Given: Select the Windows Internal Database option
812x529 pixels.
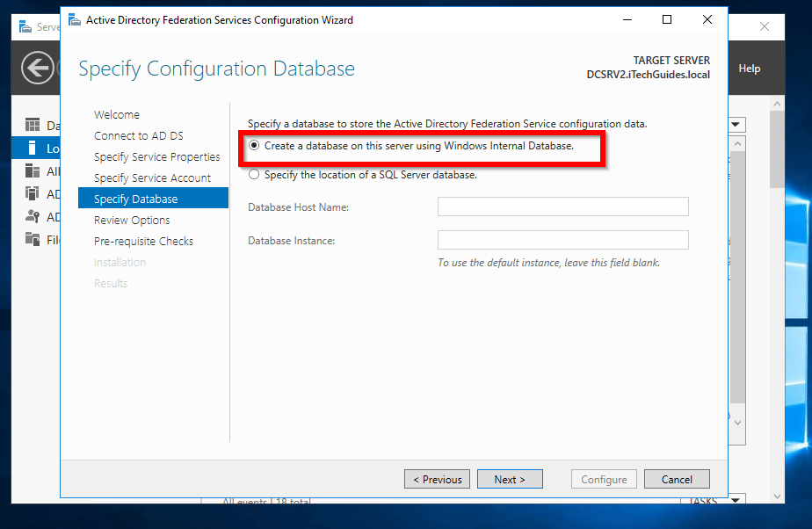Looking at the screenshot, I should tap(253, 146).
